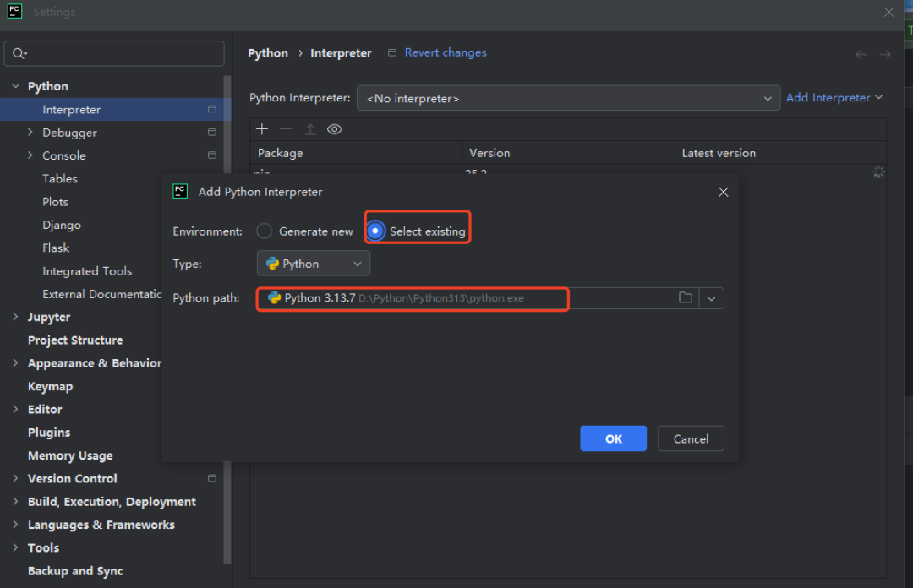Open Backup and Sync settings
Screen dimensions: 913x588
[75, 570]
